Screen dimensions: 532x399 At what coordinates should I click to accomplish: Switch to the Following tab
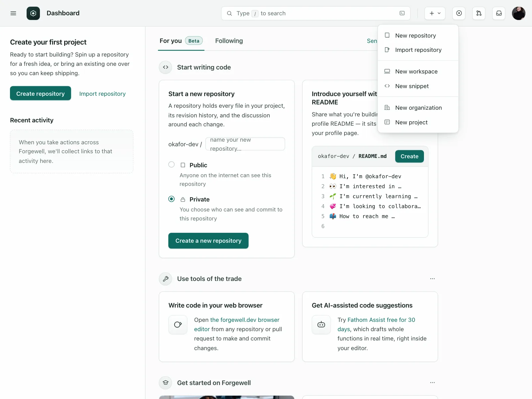click(x=229, y=41)
